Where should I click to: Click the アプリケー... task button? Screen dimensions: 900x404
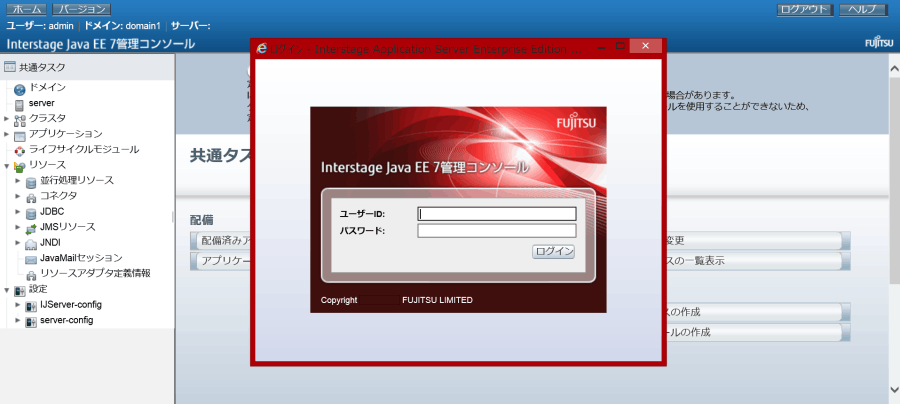[x=221, y=261]
